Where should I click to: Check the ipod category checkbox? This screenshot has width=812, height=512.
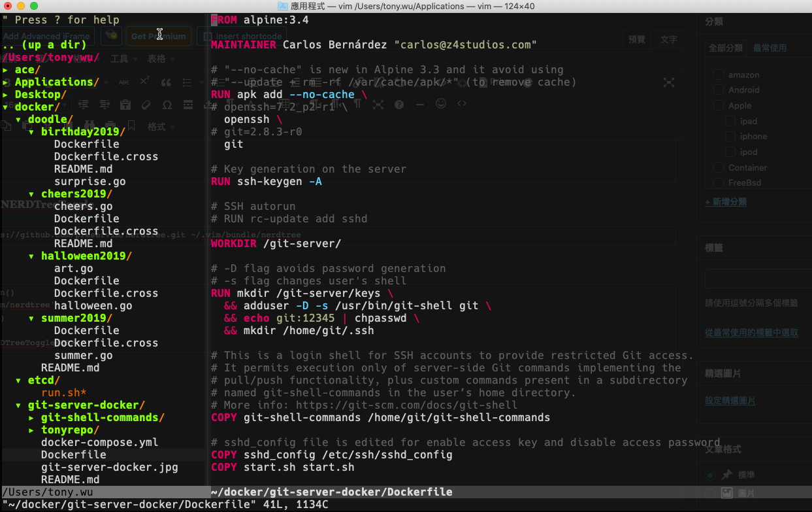point(730,152)
